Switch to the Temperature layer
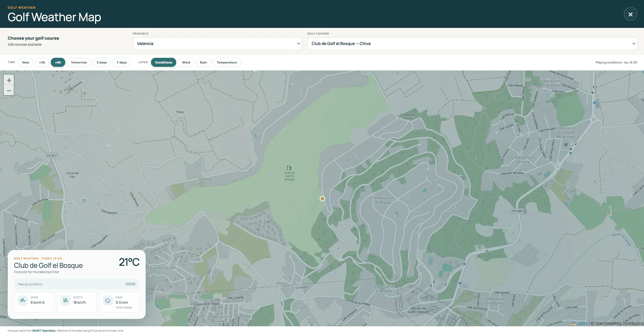This screenshot has height=333, width=644. 227,63
